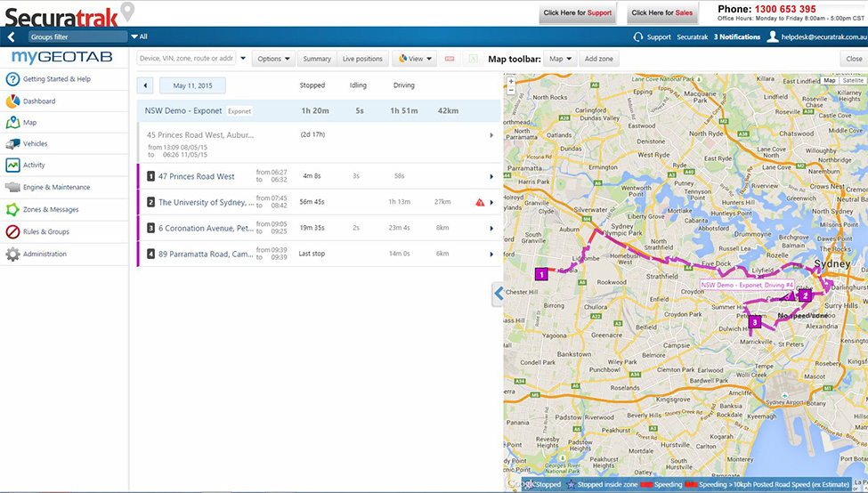
Task: Open Engine & Maintenance section
Action: (x=56, y=187)
